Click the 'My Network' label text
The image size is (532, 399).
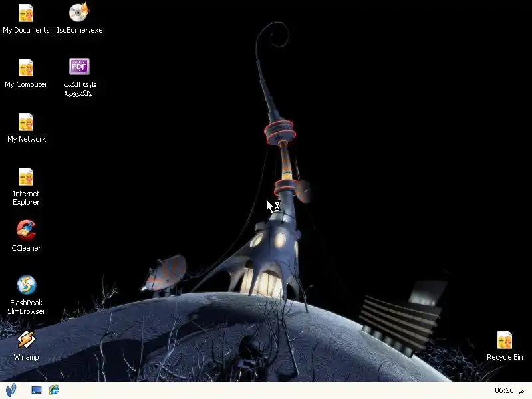point(27,139)
